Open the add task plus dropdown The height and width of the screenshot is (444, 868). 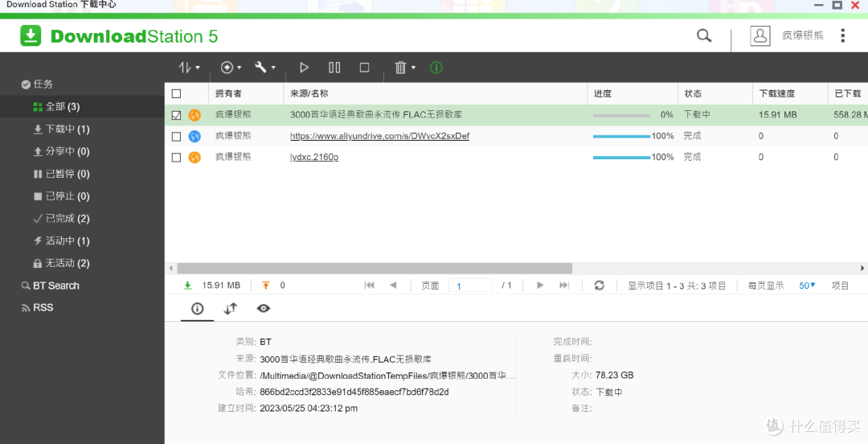[231, 68]
